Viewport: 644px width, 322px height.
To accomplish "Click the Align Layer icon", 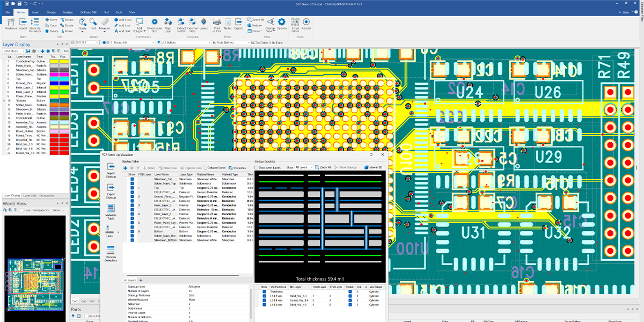I will pos(168,24).
